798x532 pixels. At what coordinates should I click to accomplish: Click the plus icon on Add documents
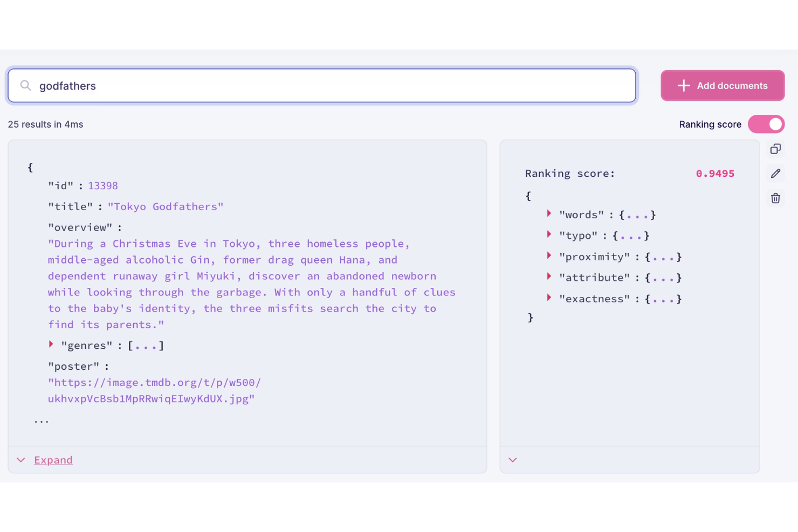click(x=684, y=85)
